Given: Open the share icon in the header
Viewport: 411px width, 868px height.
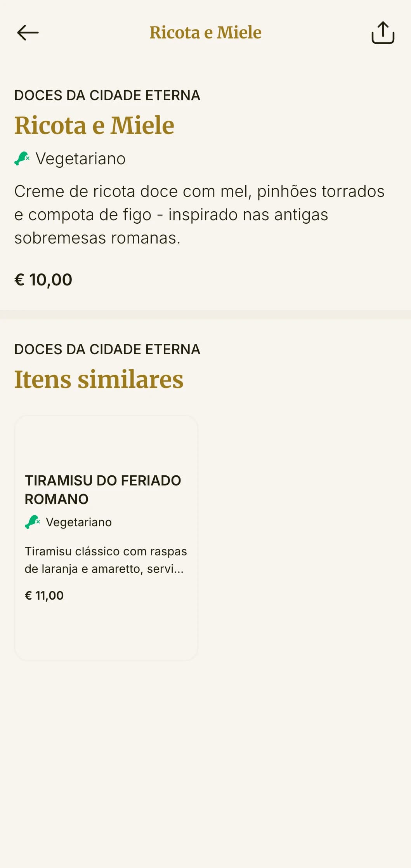Looking at the screenshot, I should [x=383, y=33].
